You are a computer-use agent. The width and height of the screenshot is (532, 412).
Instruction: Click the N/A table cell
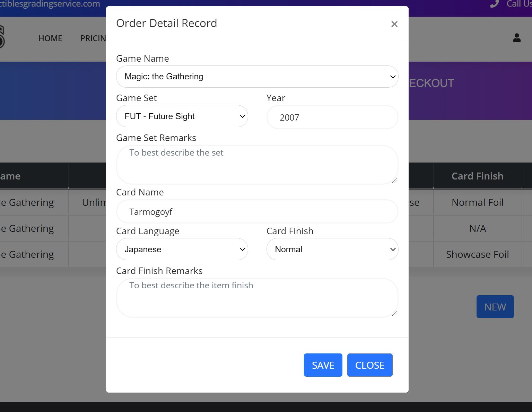477,228
